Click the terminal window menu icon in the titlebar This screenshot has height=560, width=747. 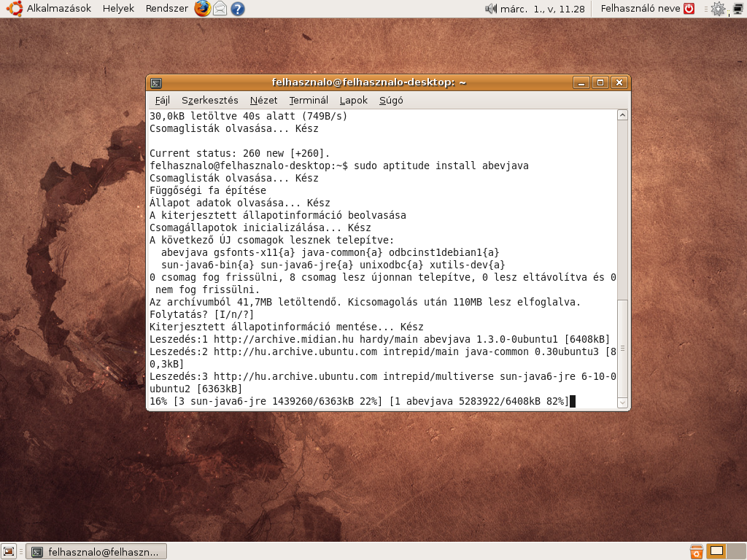coord(156,83)
